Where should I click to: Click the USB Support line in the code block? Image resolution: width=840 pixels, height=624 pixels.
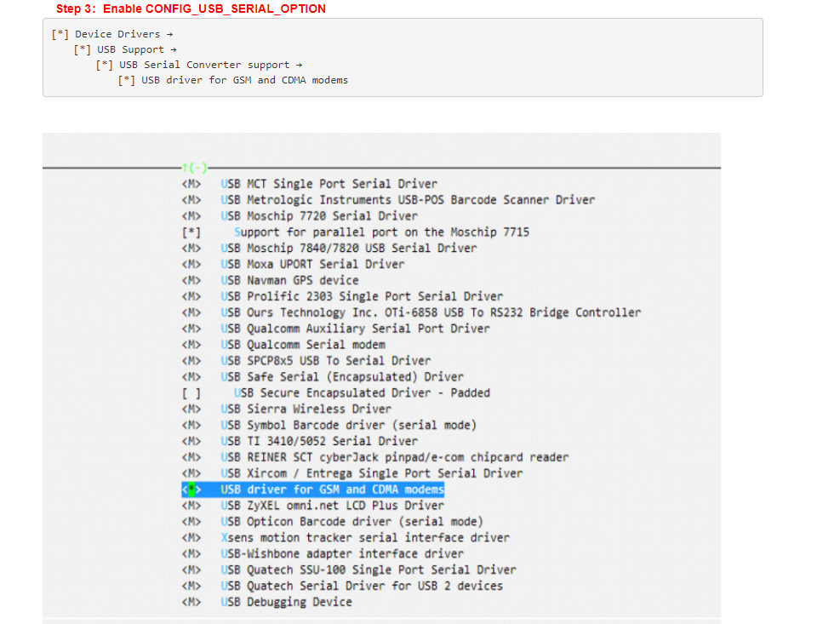tap(125, 49)
